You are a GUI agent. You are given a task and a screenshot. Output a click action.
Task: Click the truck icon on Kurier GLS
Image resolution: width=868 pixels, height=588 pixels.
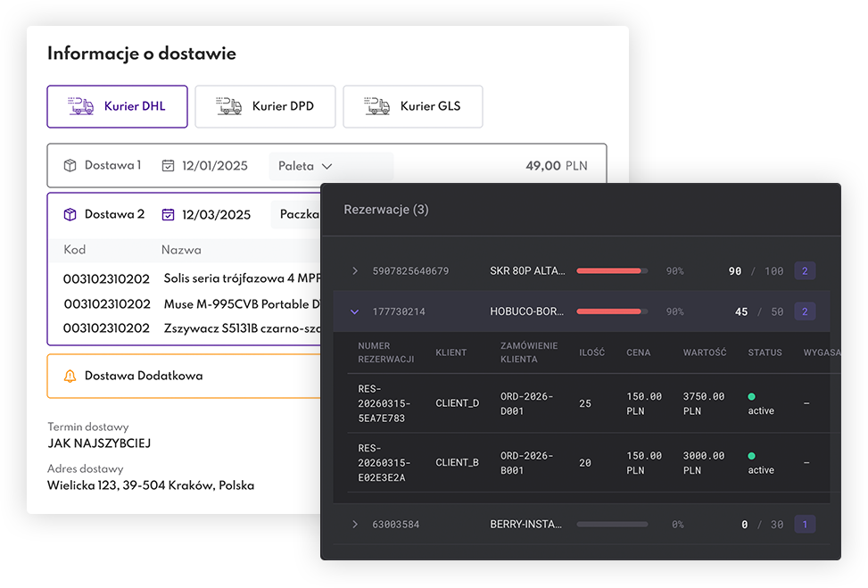click(377, 106)
